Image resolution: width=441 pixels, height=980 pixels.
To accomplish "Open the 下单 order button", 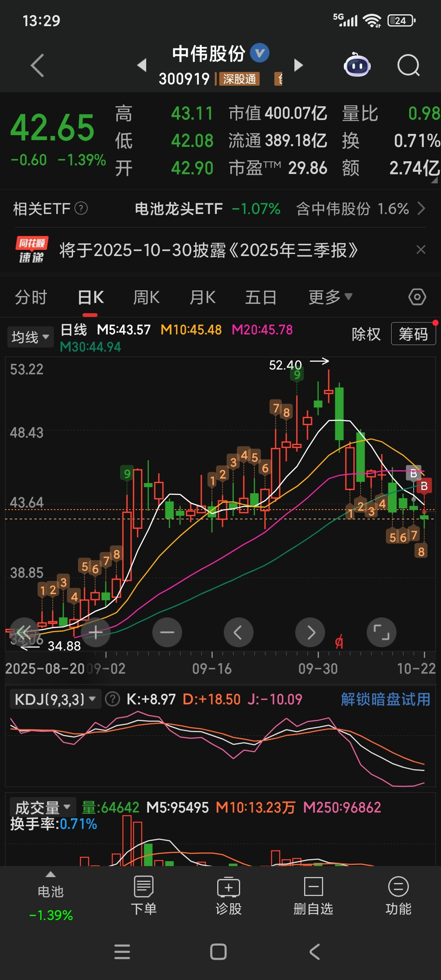I will pos(143,897).
